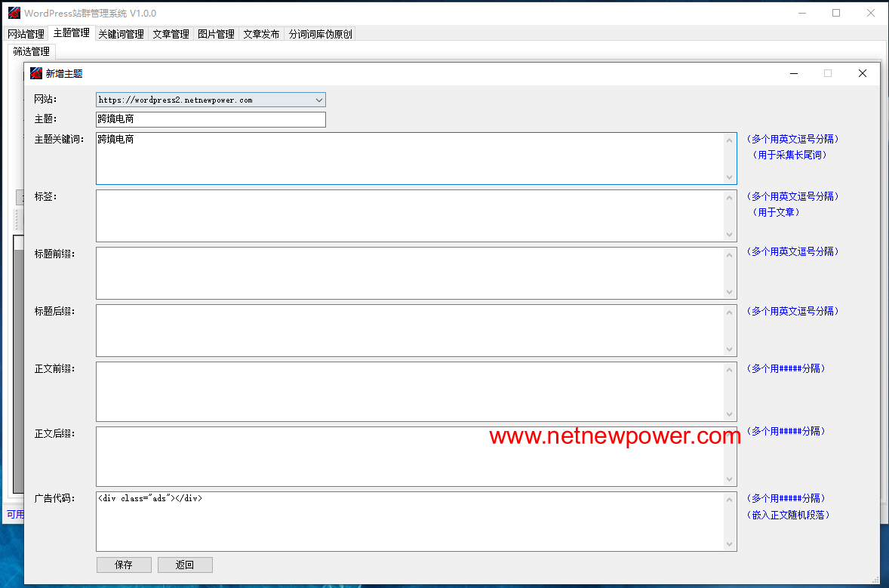The image size is (889, 588).
Task: Switch to the 文章发布 tab
Action: pos(261,34)
